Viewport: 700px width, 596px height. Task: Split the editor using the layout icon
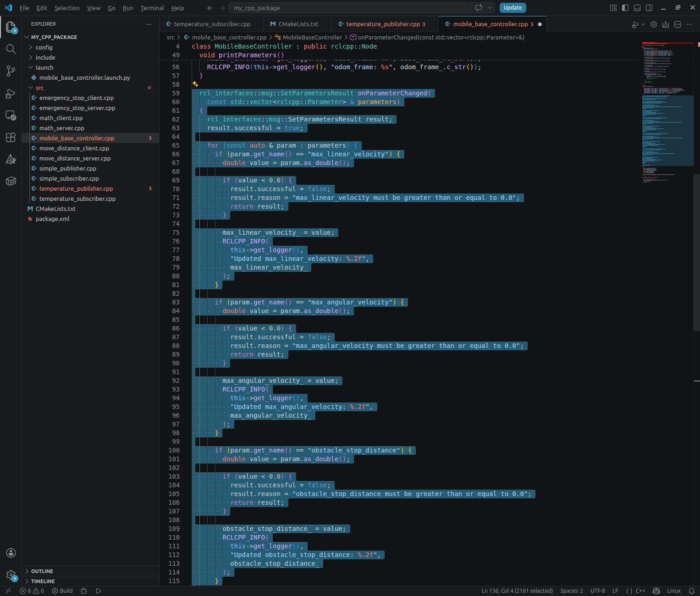tap(678, 24)
